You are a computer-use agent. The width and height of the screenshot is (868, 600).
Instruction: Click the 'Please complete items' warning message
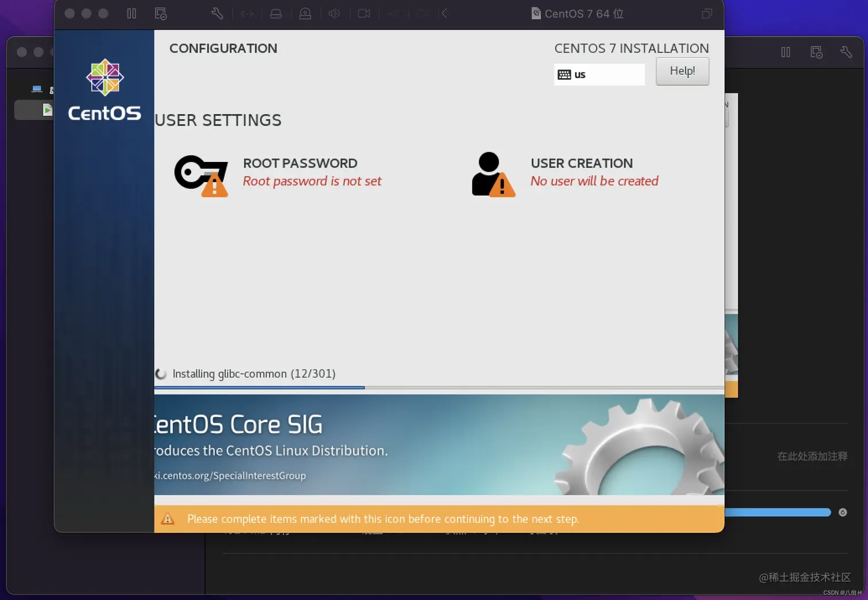[x=383, y=519]
